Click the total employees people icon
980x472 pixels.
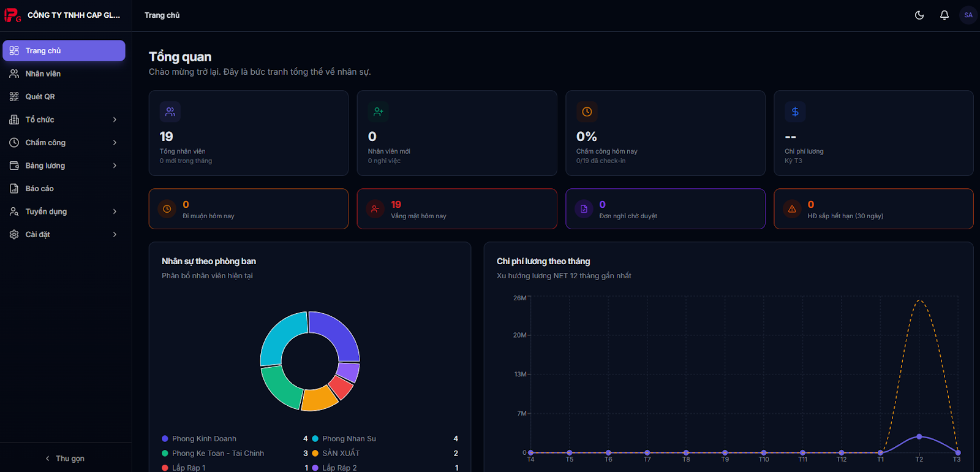tap(170, 112)
